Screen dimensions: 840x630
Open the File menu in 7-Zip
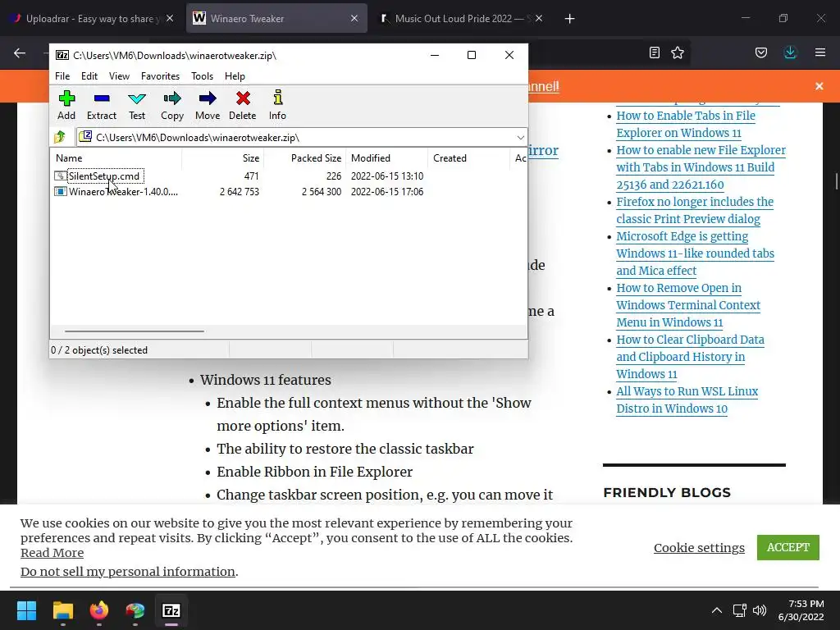pyautogui.click(x=62, y=76)
